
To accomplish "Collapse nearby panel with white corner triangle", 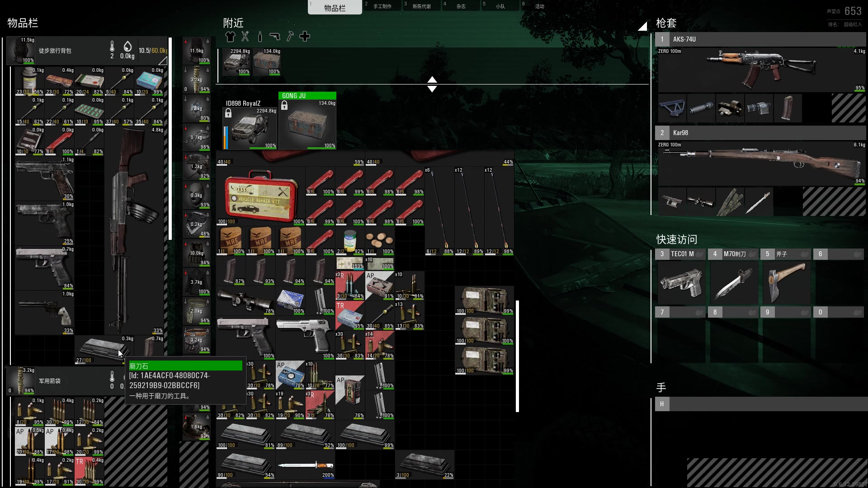I will [x=643, y=26].
